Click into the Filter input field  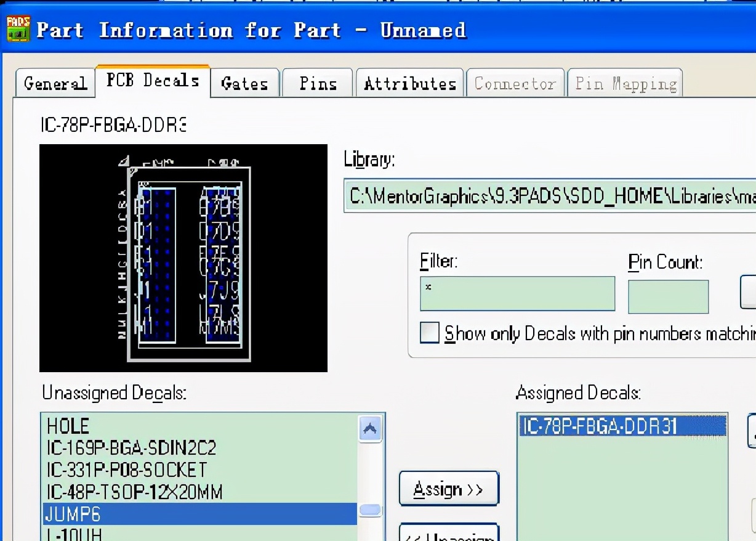click(517, 293)
